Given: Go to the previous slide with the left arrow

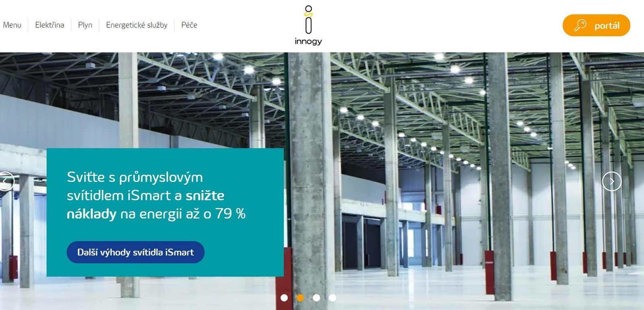Looking at the screenshot, I should tap(6, 181).
